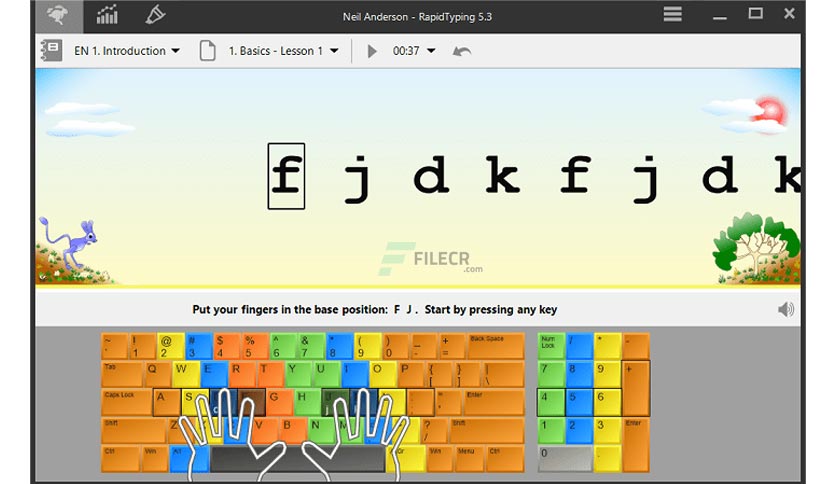Click the R key on virtual keyboard
836x484 pixels.
tap(241, 374)
